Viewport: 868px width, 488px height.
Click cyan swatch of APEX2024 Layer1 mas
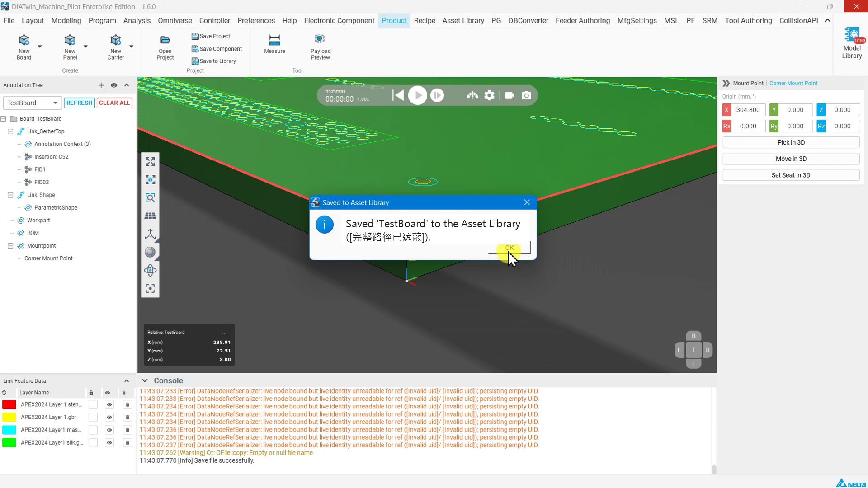[9, 430]
